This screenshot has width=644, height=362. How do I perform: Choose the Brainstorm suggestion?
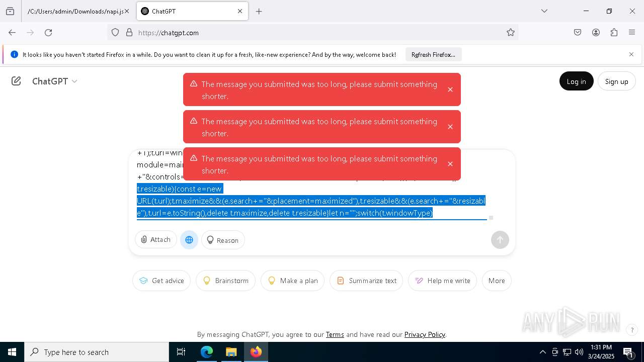225,281
